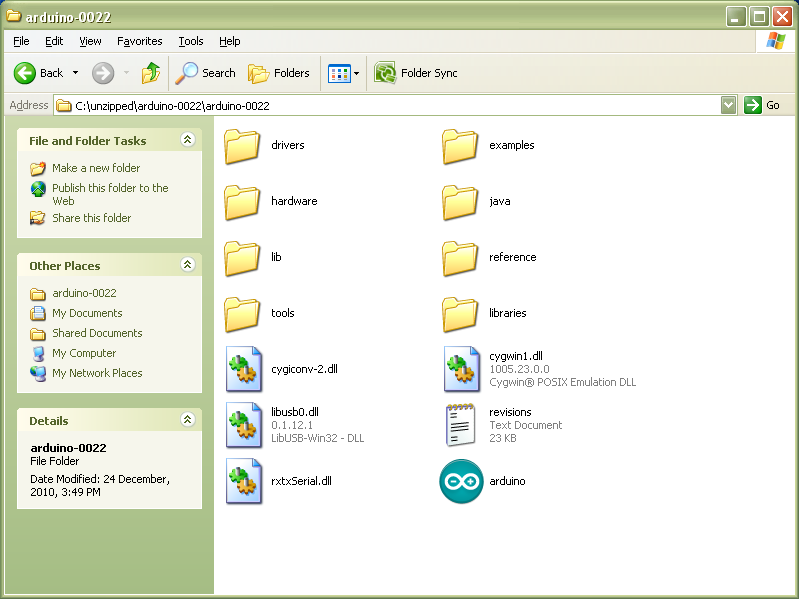Collapse the Other Places panel

(187, 265)
